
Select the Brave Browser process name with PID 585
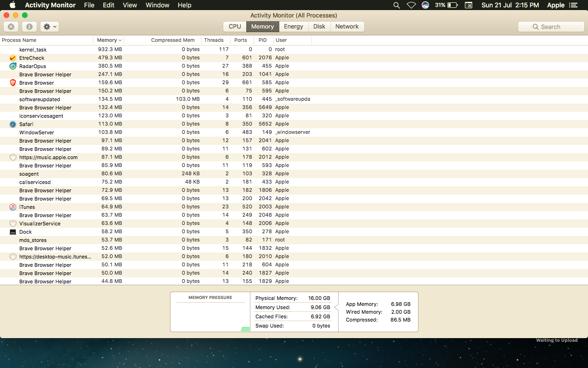click(37, 83)
